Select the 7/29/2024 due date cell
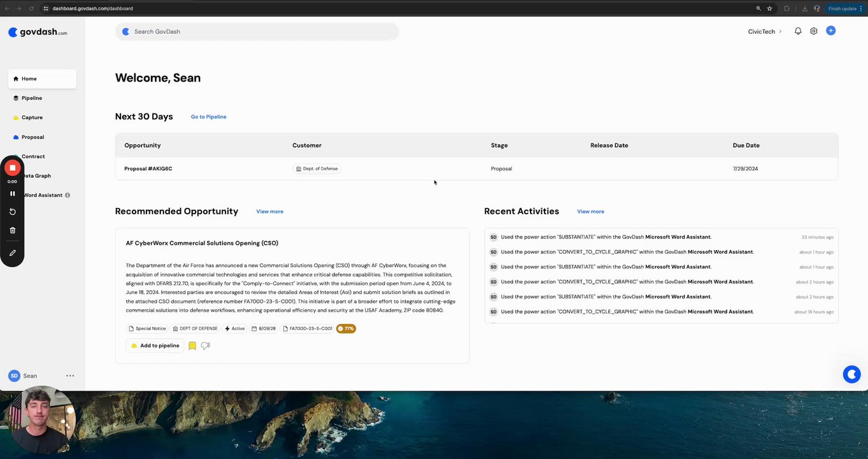868x459 pixels. pyautogui.click(x=745, y=169)
